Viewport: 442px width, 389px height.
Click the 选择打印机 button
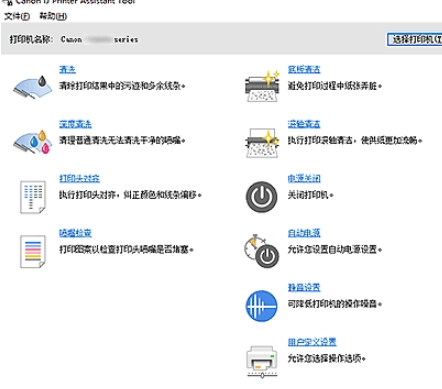coord(414,39)
